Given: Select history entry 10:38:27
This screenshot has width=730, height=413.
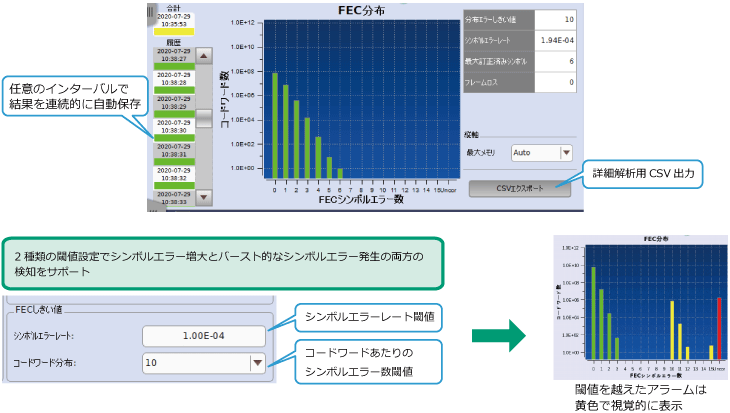Looking at the screenshot, I should (174, 59).
